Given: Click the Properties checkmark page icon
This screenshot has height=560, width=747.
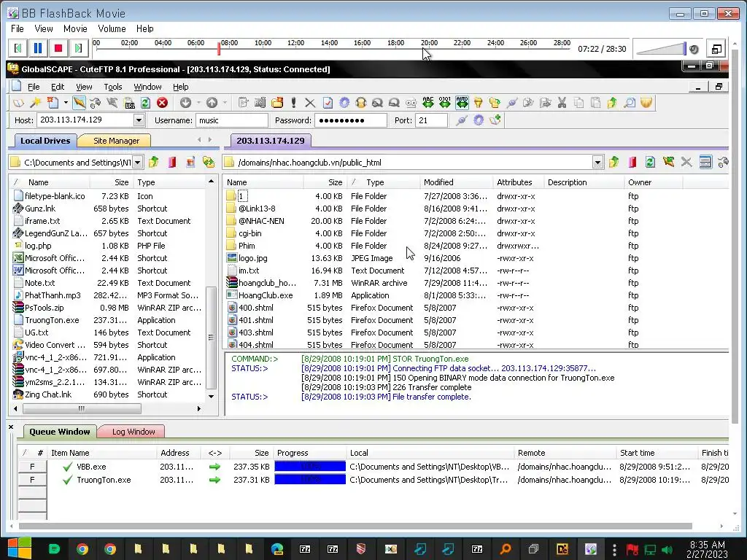Looking at the screenshot, I should (328, 103).
